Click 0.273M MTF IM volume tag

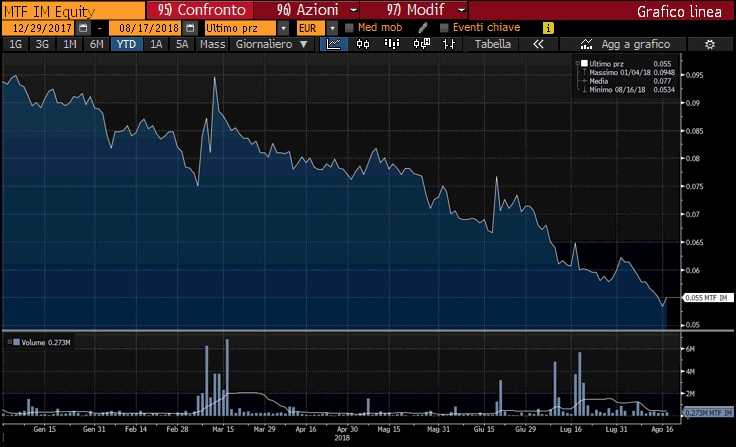pyautogui.click(x=708, y=413)
